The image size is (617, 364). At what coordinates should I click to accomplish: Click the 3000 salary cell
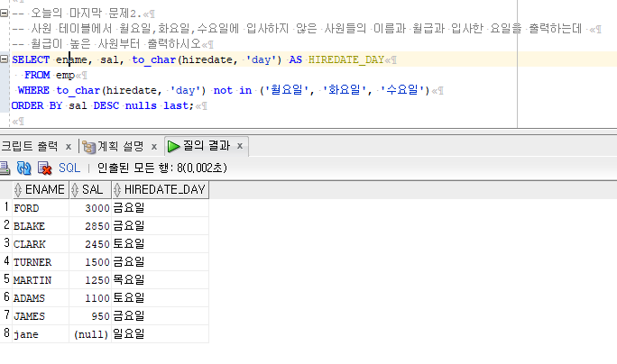(x=90, y=208)
